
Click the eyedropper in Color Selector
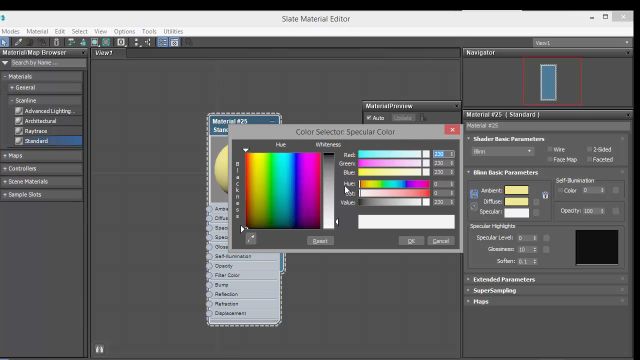point(251,238)
